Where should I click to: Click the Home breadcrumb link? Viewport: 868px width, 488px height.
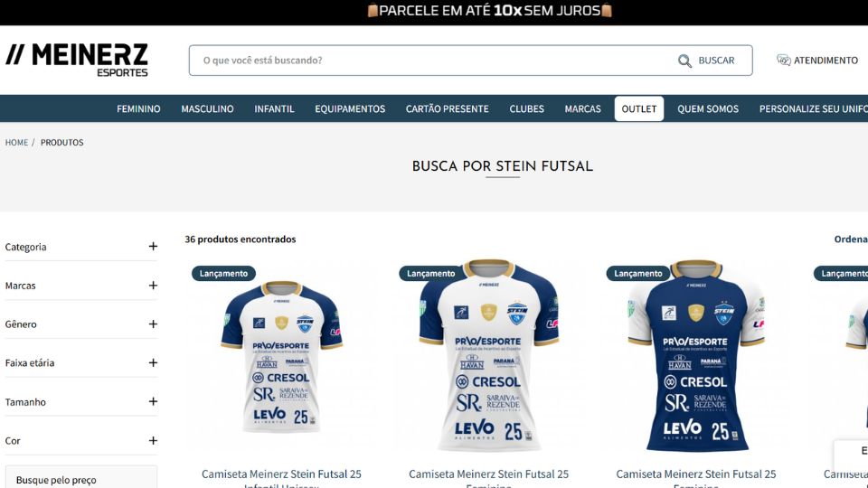tap(16, 142)
